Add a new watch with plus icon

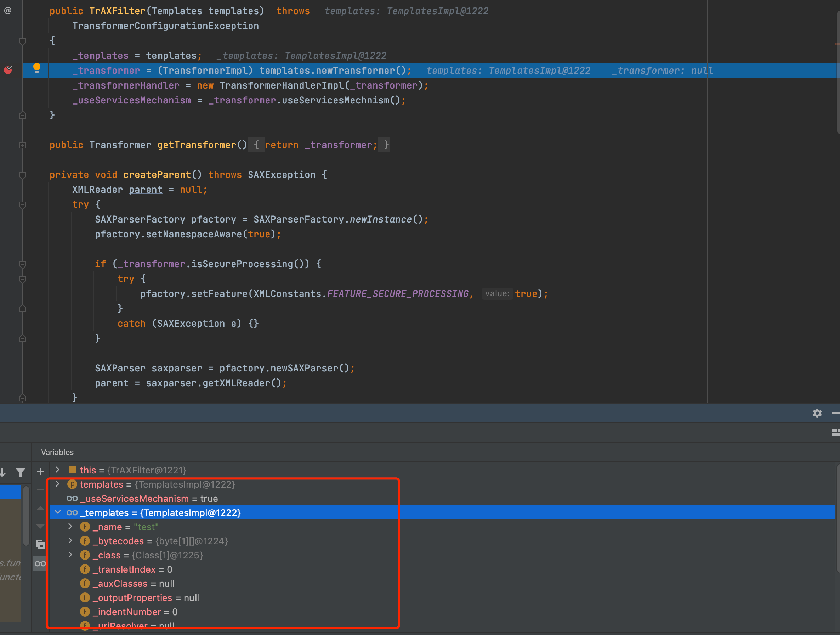coord(40,472)
